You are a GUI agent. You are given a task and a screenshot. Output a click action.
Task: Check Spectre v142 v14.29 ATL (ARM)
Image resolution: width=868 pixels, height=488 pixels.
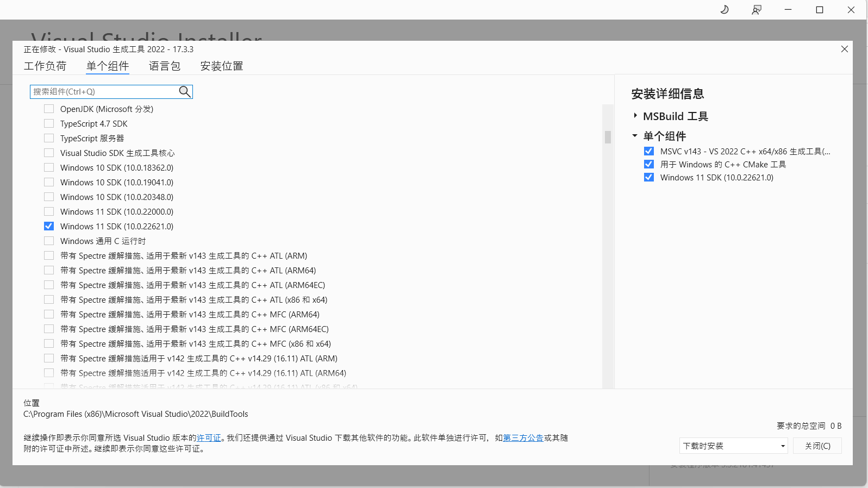(x=49, y=358)
